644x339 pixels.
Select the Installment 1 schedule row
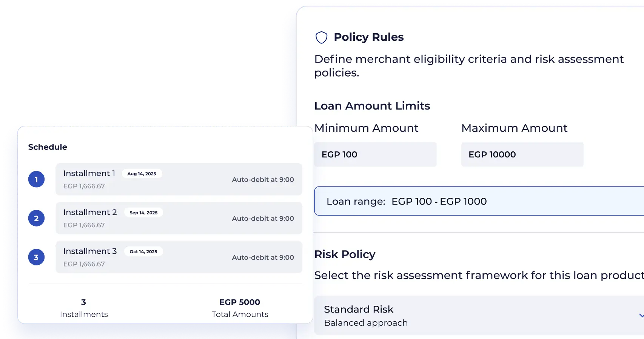[179, 179]
